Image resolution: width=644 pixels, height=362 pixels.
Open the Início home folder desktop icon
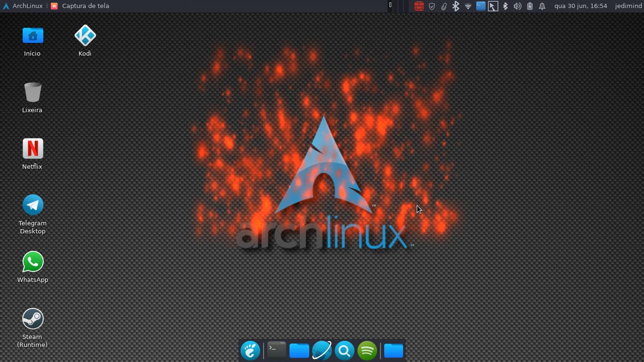(33, 41)
